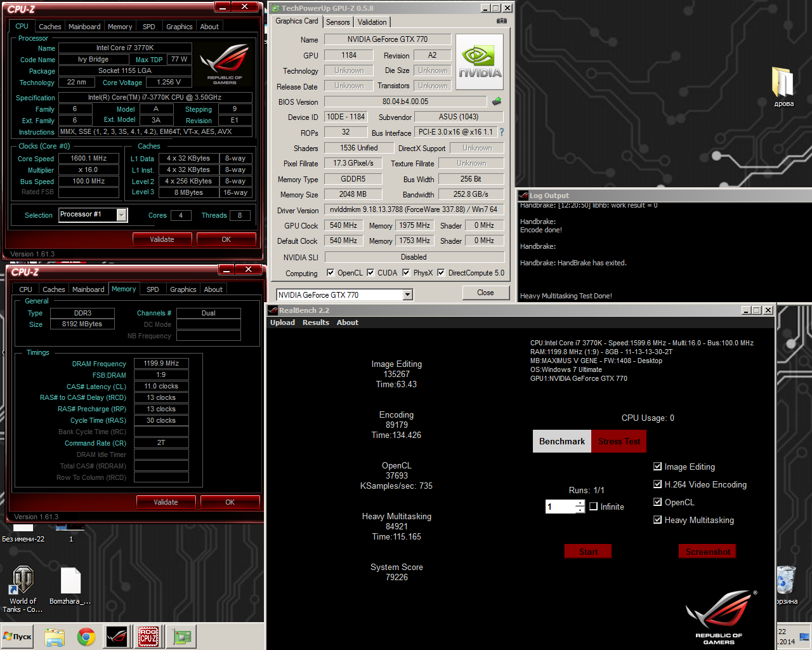Image resolution: width=812 pixels, height=650 pixels.
Task: Uncheck Heavy Multitasking test
Action: (x=658, y=520)
